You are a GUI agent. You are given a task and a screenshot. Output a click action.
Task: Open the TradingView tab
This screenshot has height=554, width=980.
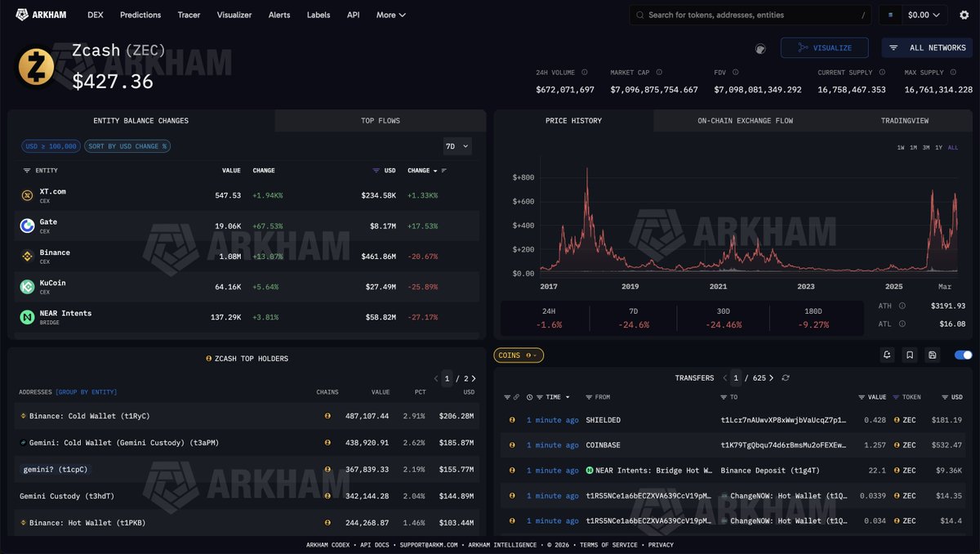[905, 121]
